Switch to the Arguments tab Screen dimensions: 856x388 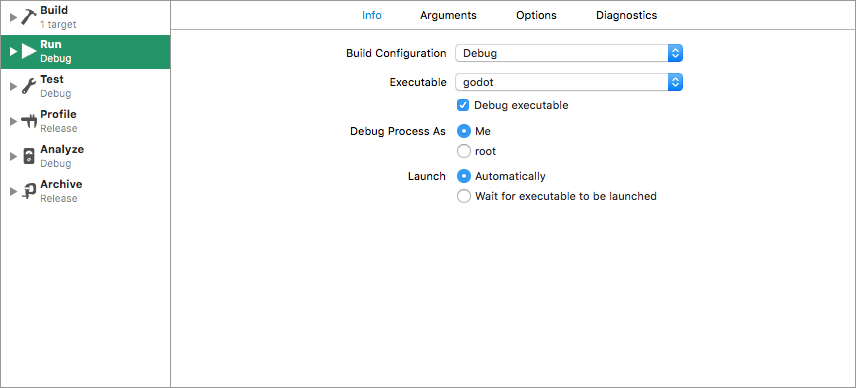pyautogui.click(x=448, y=15)
